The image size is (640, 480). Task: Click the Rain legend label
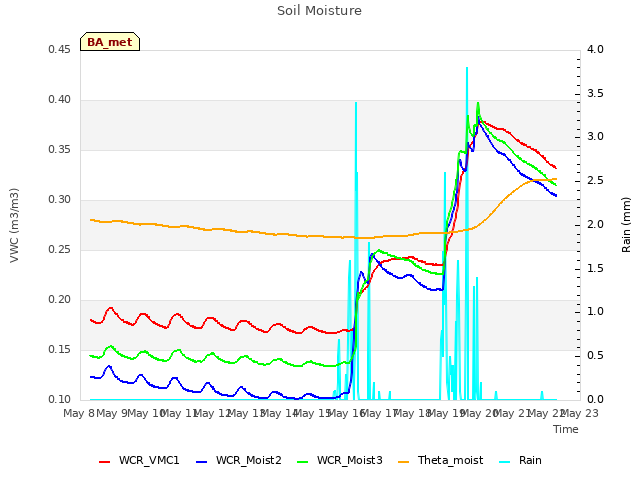[x=530, y=460]
